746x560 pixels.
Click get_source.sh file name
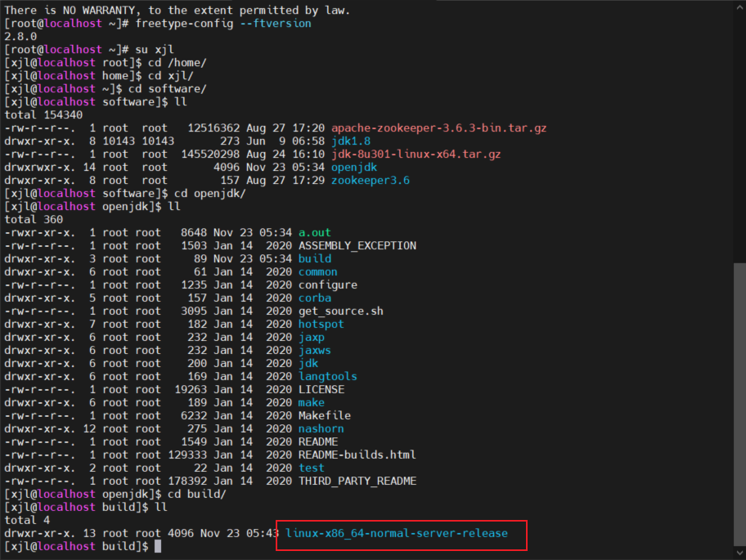[340, 311]
